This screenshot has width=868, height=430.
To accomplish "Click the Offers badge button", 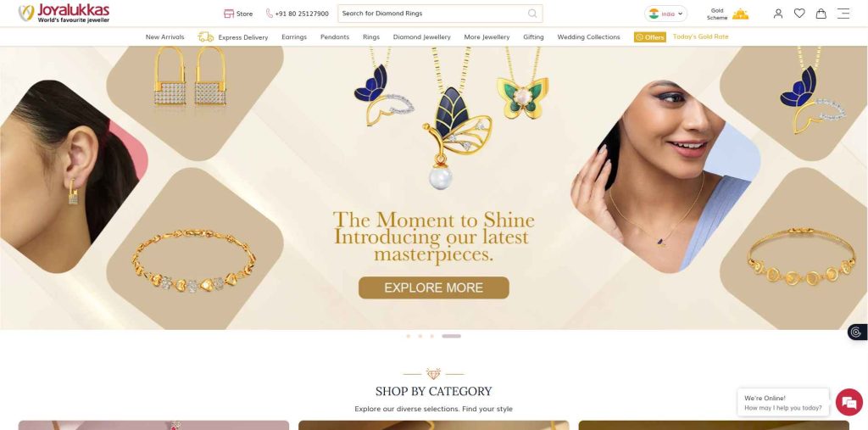I will (x=650, y=37).
